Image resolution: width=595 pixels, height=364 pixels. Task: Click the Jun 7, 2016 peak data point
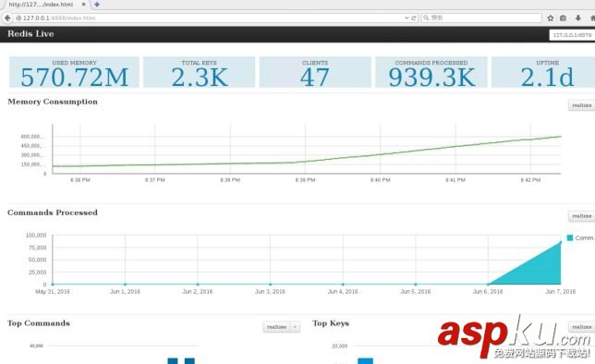tap(561, 242)
